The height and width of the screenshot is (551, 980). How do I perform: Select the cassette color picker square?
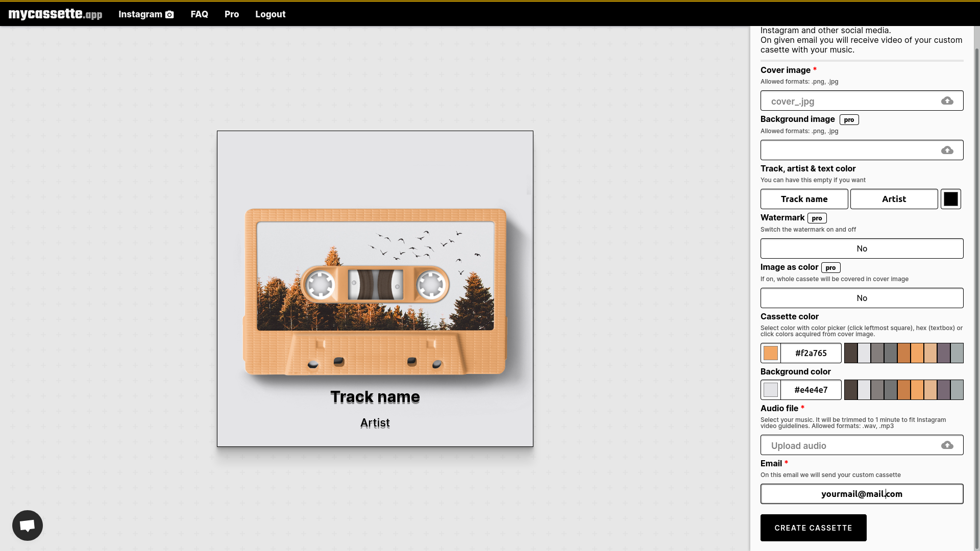coord(770,353)
